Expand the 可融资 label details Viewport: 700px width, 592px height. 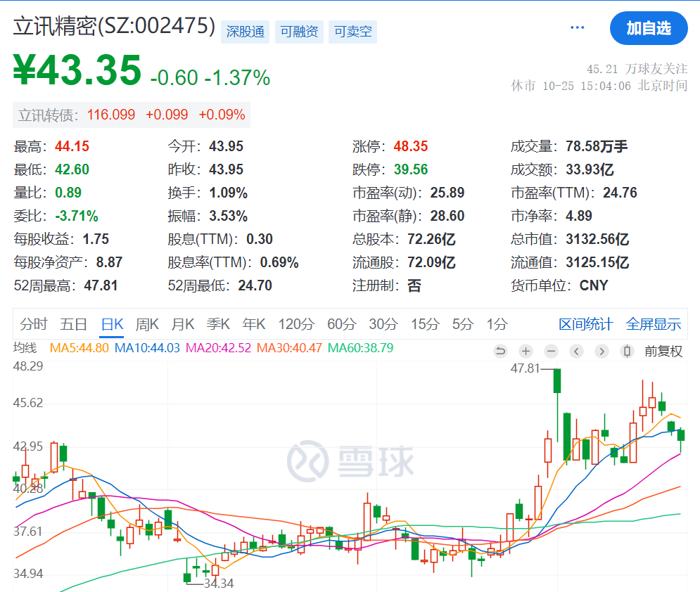(x=299, y=32)
